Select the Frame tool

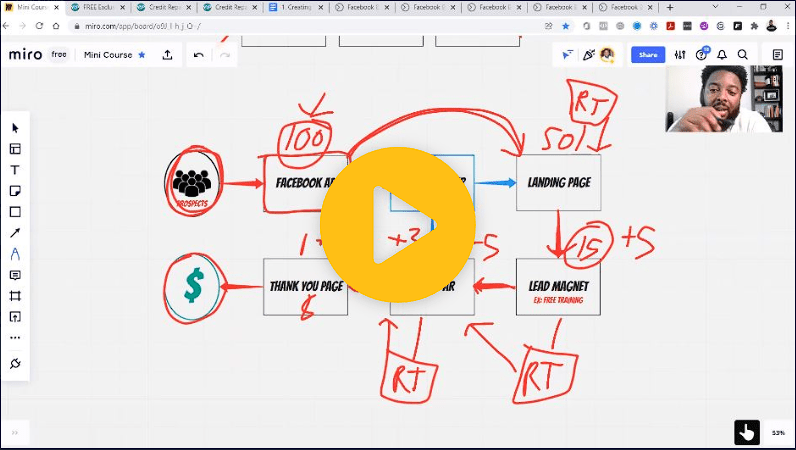click(15, 296)
